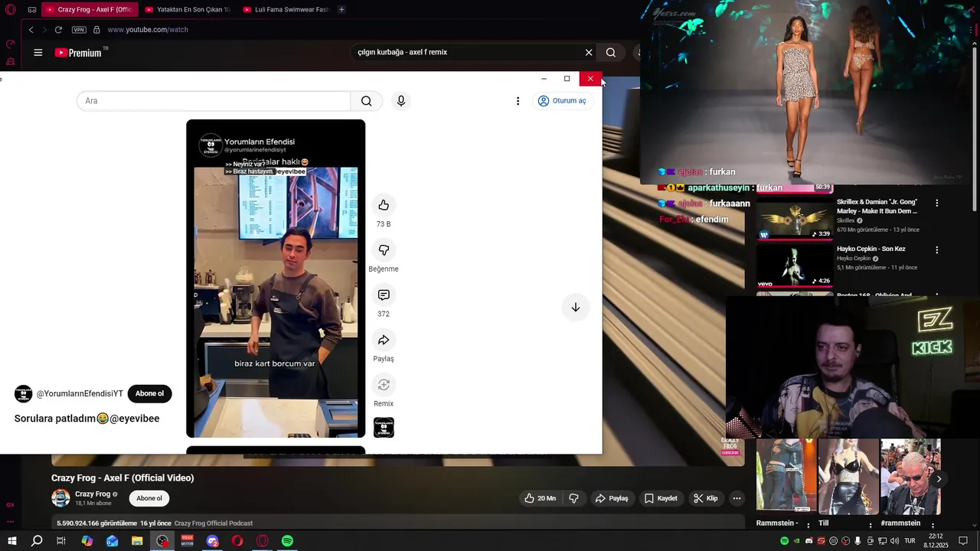
Task: Subscribe to Crazy Frog with Abone ol
Action: pos(149,498)
